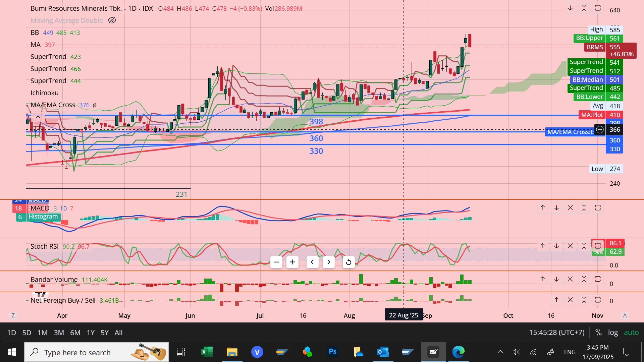Zoom in the chart with plus button

click(292, 262)
